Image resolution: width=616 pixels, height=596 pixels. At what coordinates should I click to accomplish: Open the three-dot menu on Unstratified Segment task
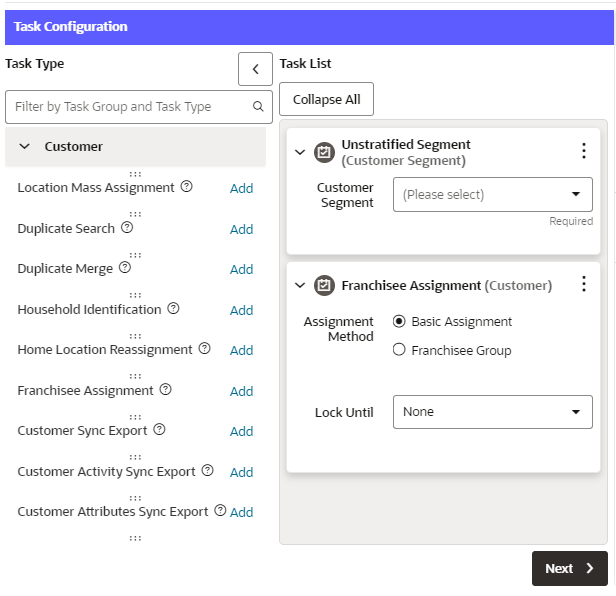(584, 151)
